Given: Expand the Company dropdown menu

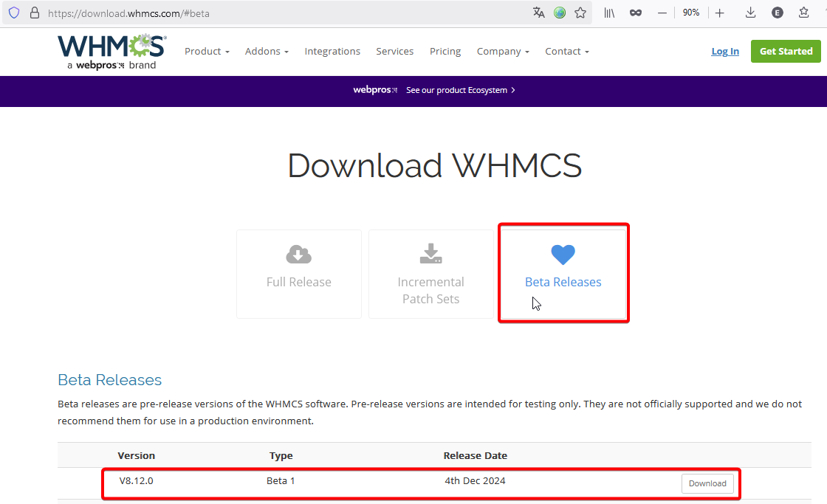Looking at the screenshot, I should click(503, 51).
